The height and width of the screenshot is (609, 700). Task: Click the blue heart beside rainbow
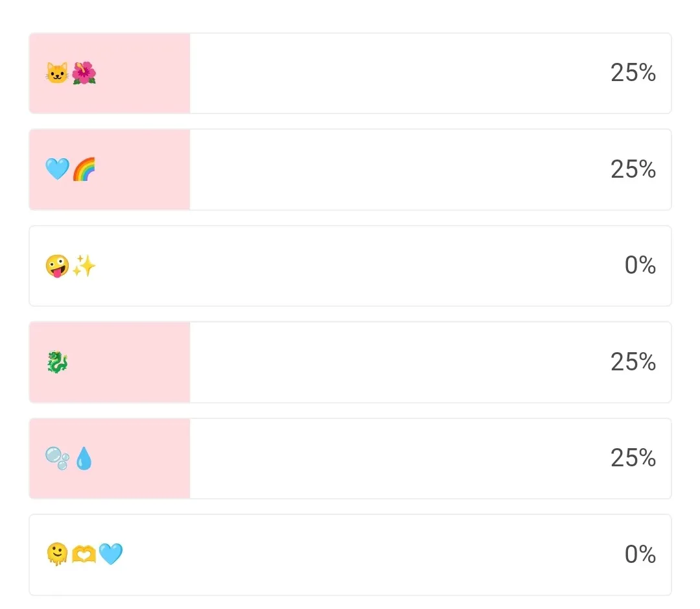[x=57, y=169]
